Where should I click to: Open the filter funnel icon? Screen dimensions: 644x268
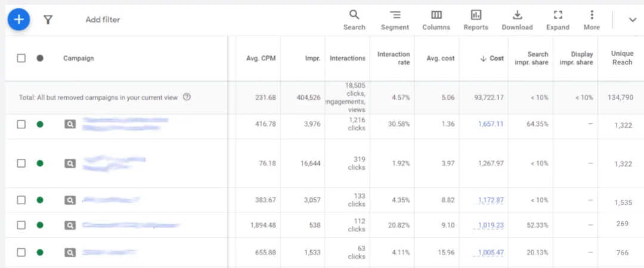point(48,20)
